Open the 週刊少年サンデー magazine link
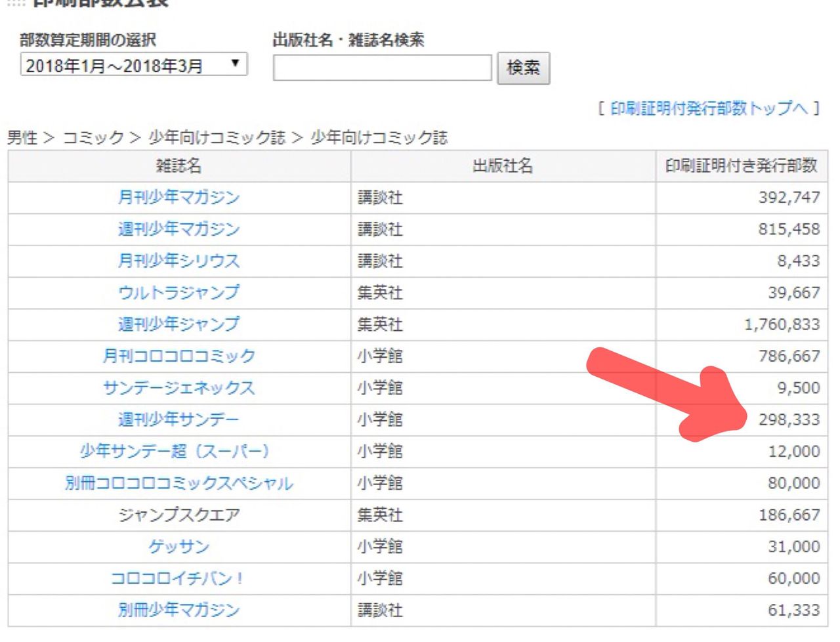Image resolution: width=840 pixels, height=642 pixels. pyautogui.click(x=178, y=419)
